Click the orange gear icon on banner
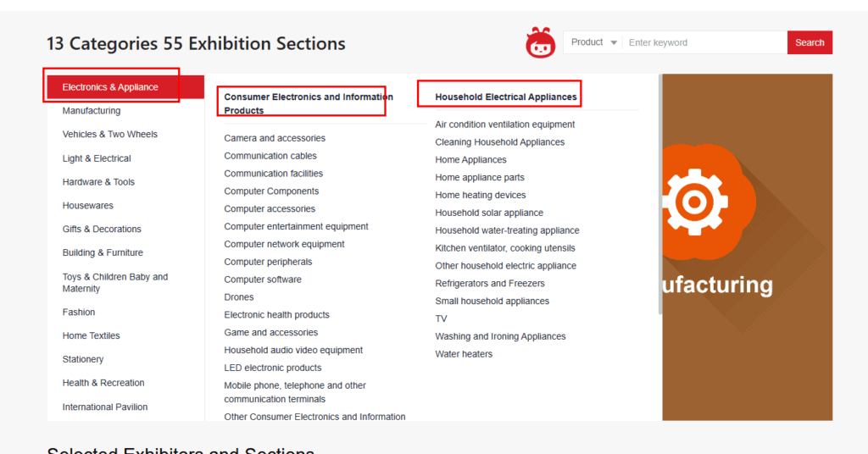The width and height of the screenshot is (868, 454). click(693, 202)
